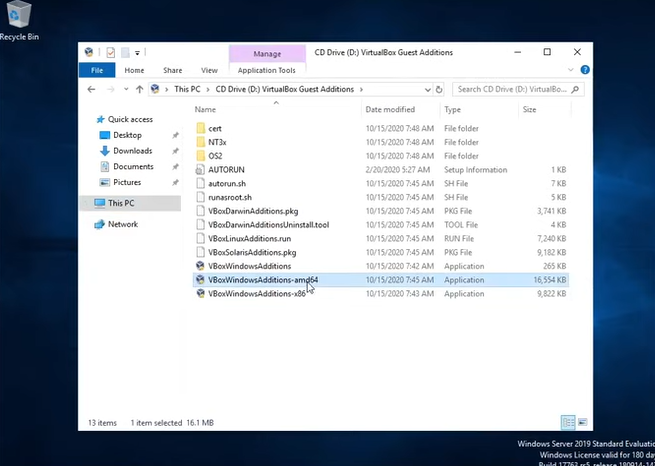Click the TOOL File type cell
Screen dimensions: 655x466
[x=461, y=225]
